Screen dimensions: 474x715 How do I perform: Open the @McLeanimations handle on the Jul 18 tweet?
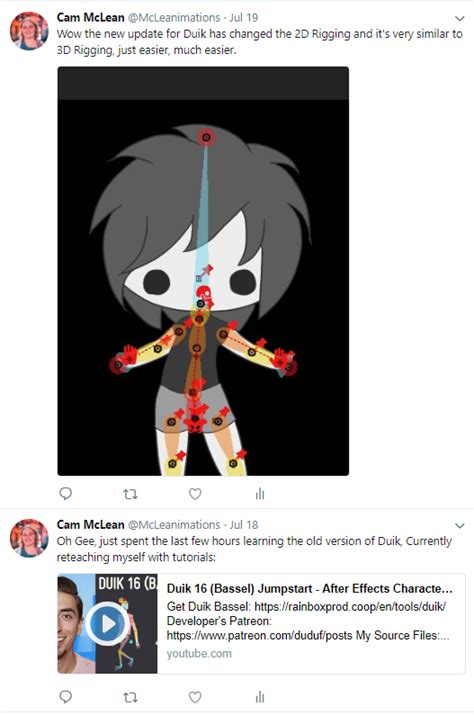(x=174, y=525)
